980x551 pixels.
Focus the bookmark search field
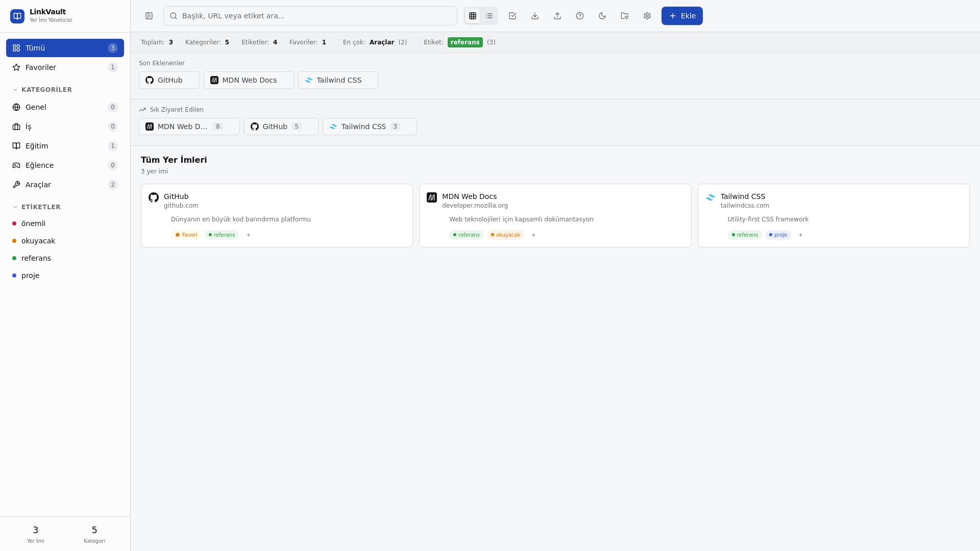(x=310, y=16)
